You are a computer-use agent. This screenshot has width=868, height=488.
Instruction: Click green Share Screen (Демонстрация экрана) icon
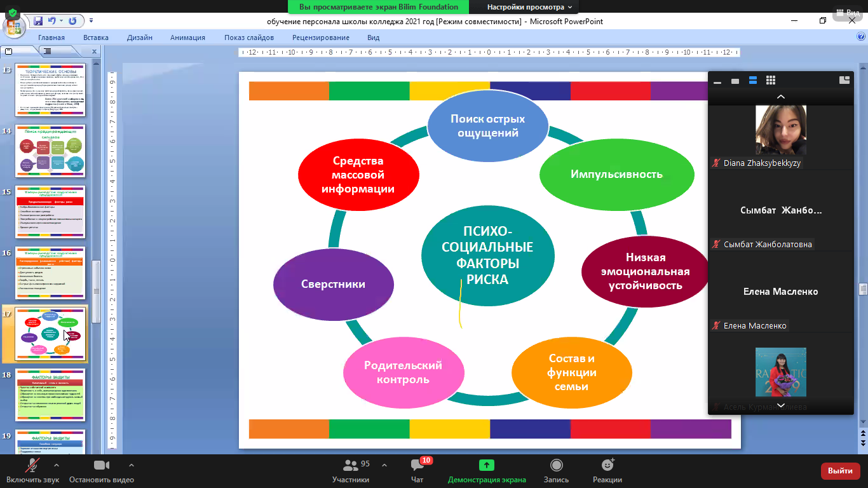click(487, 466)
